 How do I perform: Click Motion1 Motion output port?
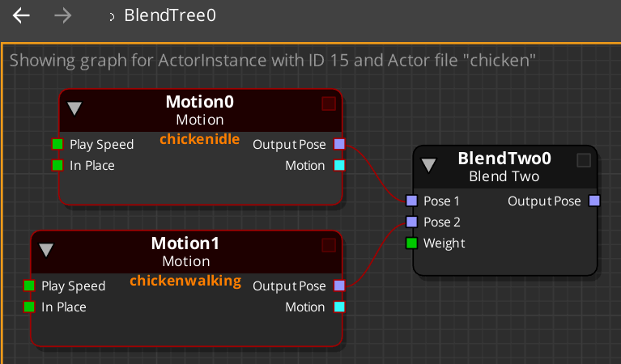339,307
